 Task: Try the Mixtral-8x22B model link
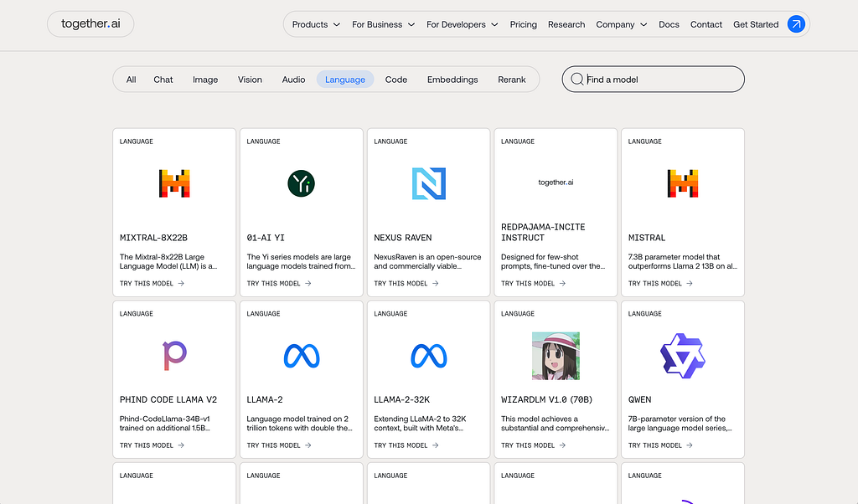click(x=152, y=283)
